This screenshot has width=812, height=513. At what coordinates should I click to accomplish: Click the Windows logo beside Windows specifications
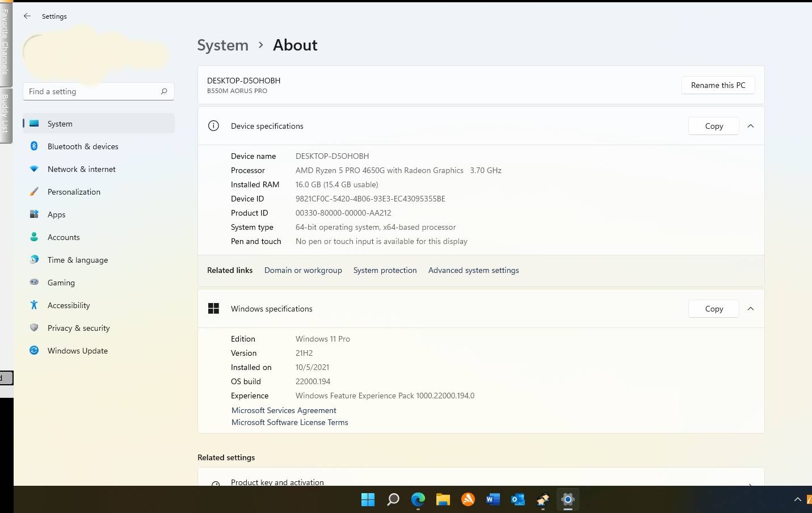(x=213, y=309)
